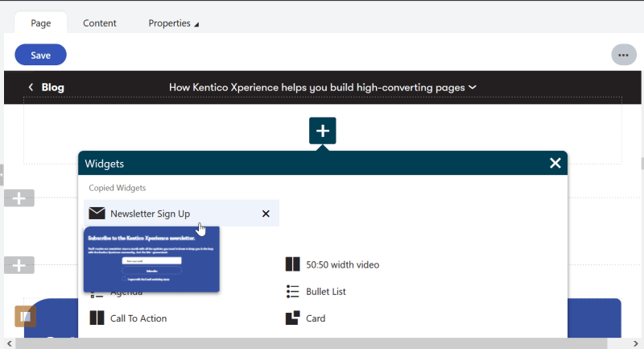Viewport: 644px width, 349px height.
Task: Switch to the Content tab
Action: click(x=100, y=23)
